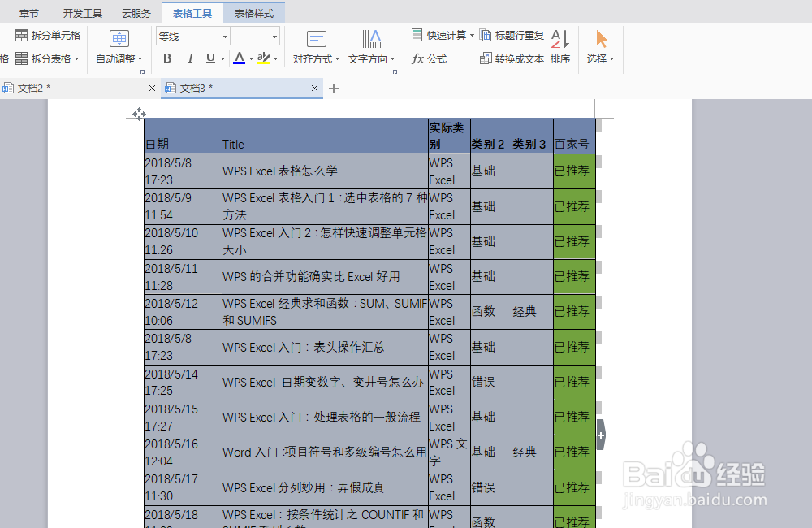Click the Title header cell

pos(326,136)
